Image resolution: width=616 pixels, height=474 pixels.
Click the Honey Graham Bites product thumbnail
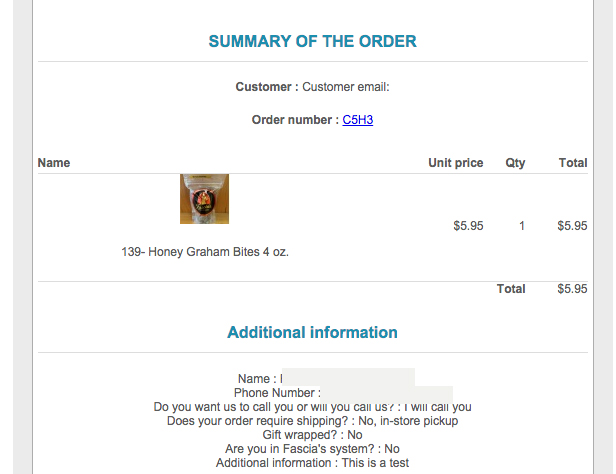point(204,199)
